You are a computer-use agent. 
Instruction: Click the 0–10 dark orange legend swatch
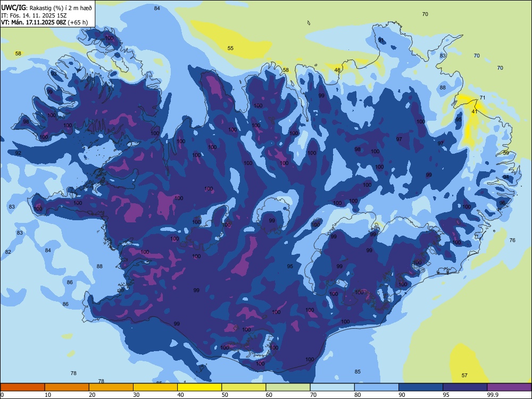[22, 387]
